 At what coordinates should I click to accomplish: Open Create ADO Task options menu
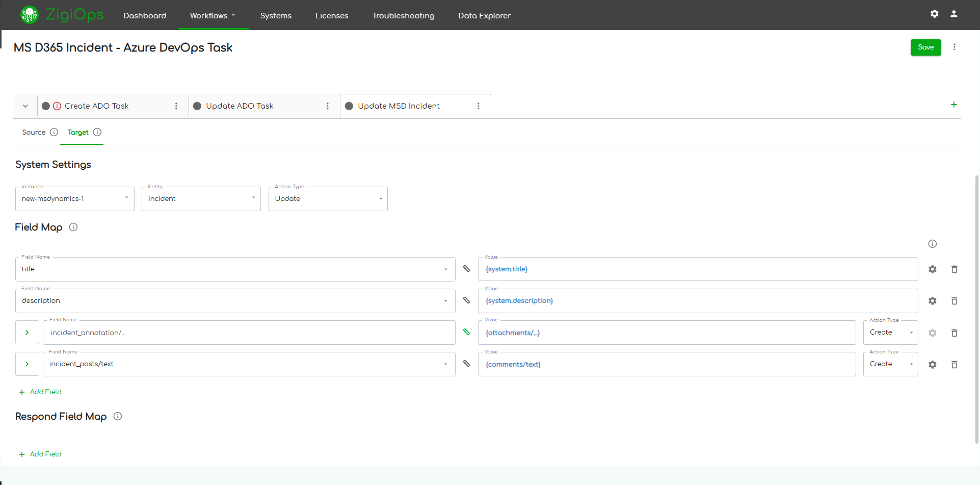[x=176, y=106]
